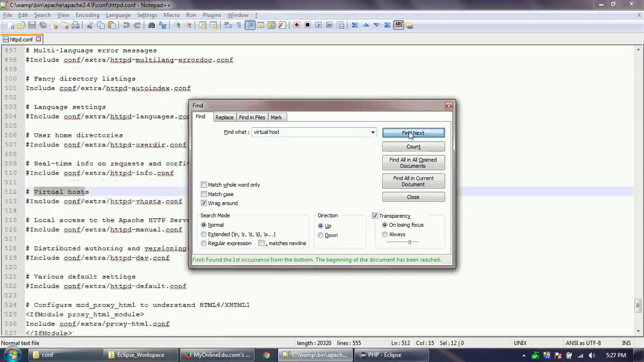The image size is (644, 362).
Task: Show all characters with the pilcrow icon
Action: (239, 25)
